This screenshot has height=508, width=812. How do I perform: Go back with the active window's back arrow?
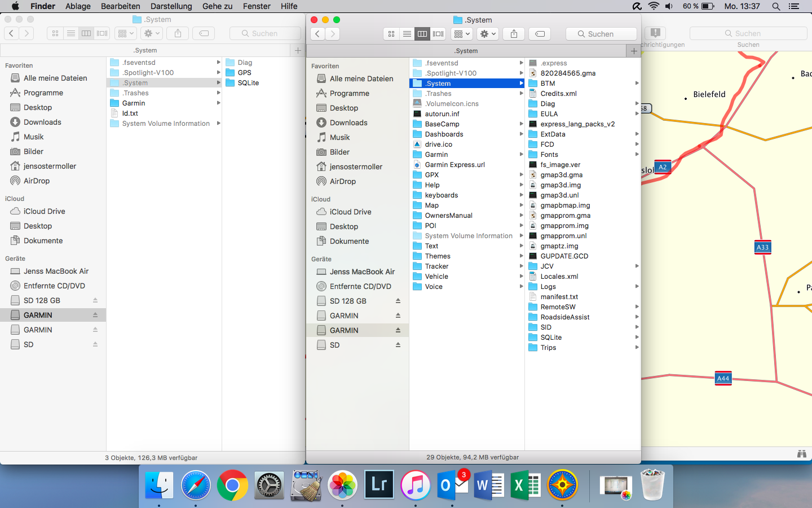[x=318, y=34]
